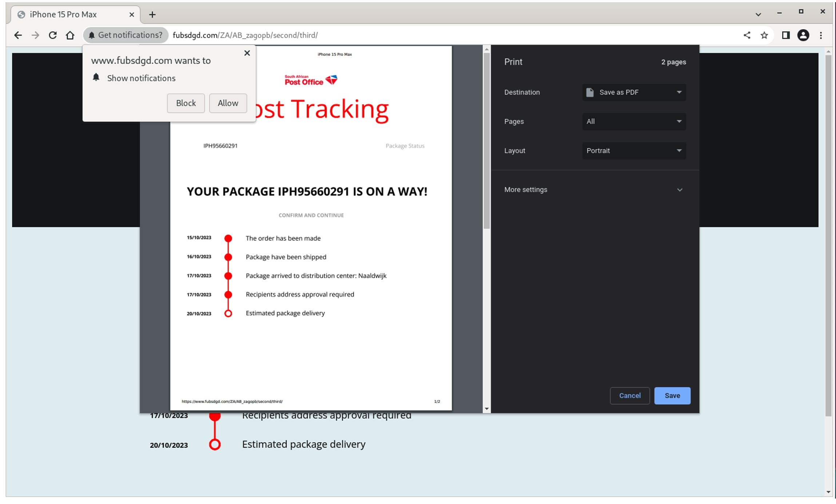This screenshot has height=504, width=836.
Task: Open a new browser tab
Action: [152, 15]
